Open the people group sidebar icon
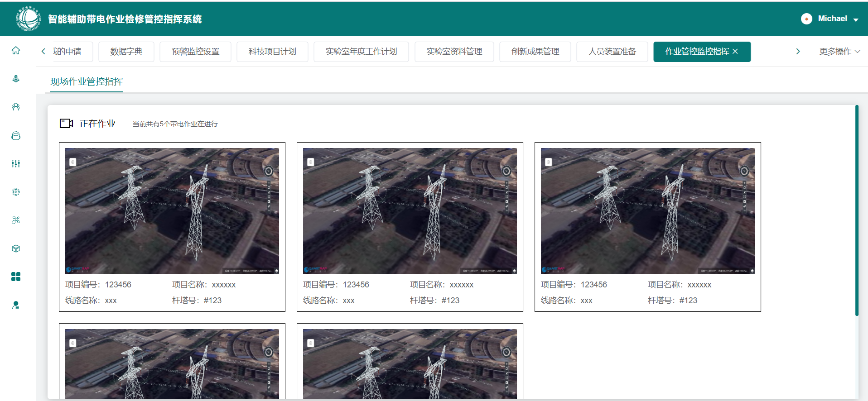This screenshot has height=401, width=868. 16,107
